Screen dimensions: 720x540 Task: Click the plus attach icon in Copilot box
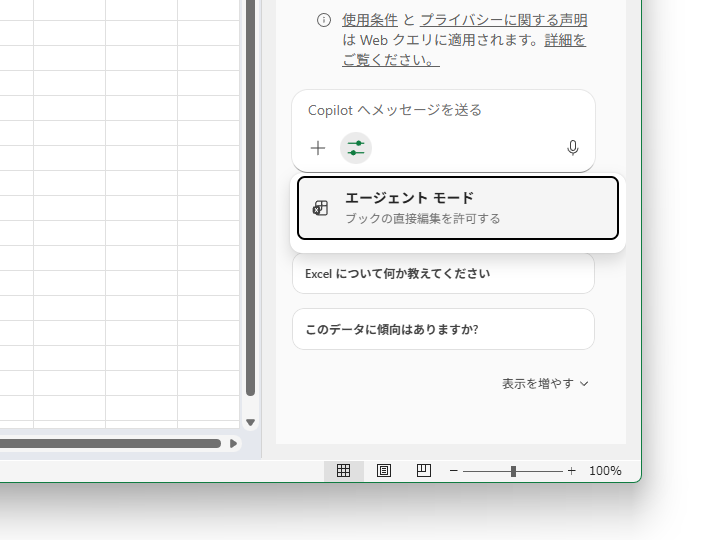[x=318, y=148]
